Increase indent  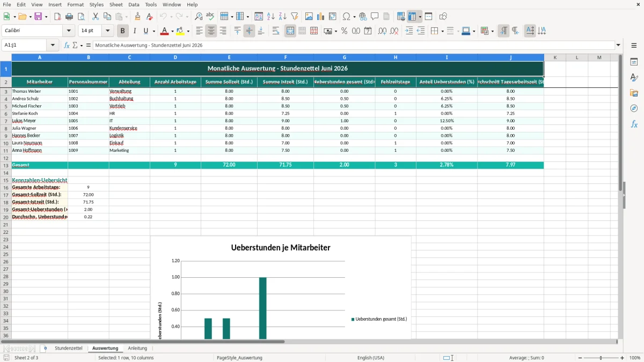pos(409,31)
